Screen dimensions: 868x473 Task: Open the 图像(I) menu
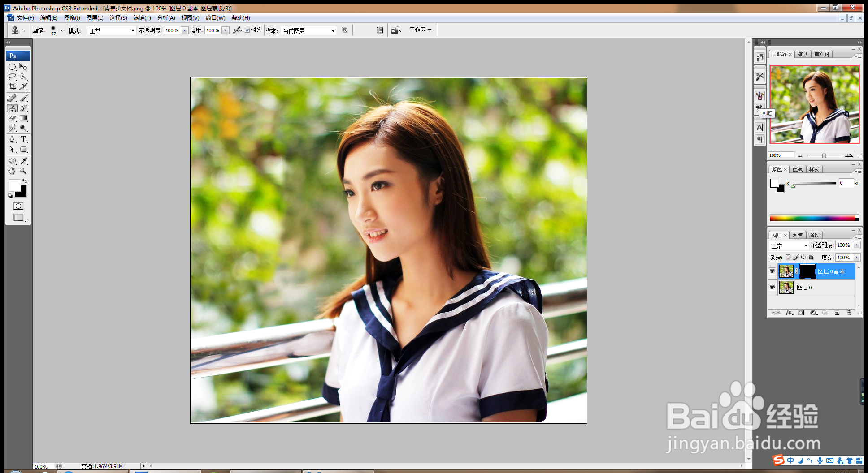72,18
